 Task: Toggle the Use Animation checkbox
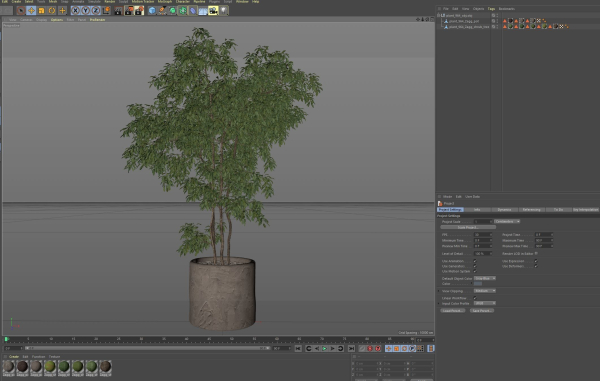[475, 261]
